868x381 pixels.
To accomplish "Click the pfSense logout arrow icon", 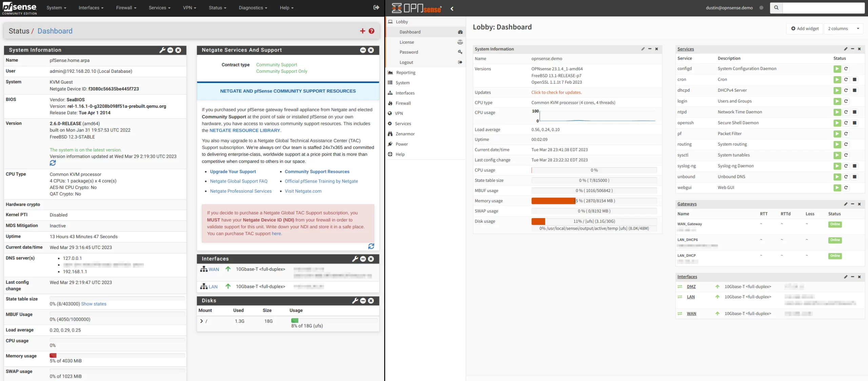I will (376, 7).
